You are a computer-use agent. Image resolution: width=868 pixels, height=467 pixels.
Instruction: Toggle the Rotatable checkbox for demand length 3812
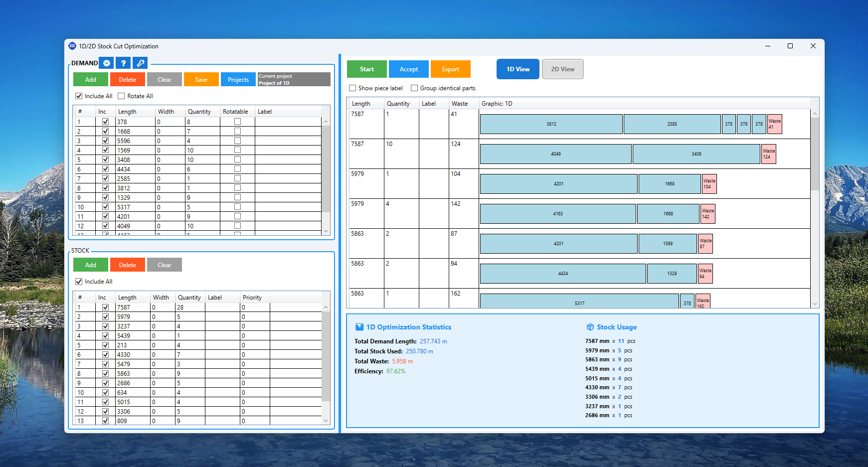click(236, 188)
